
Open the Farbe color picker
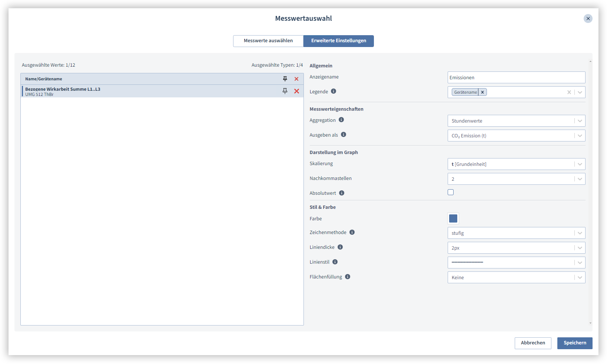pos(453,218)
